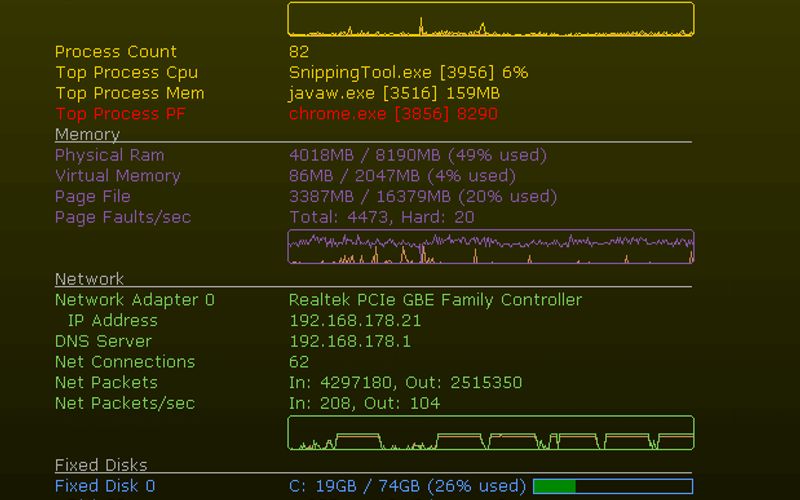Click the green network packets graph
The height and width of the screenshot is (500, 800).
point(490,433)
